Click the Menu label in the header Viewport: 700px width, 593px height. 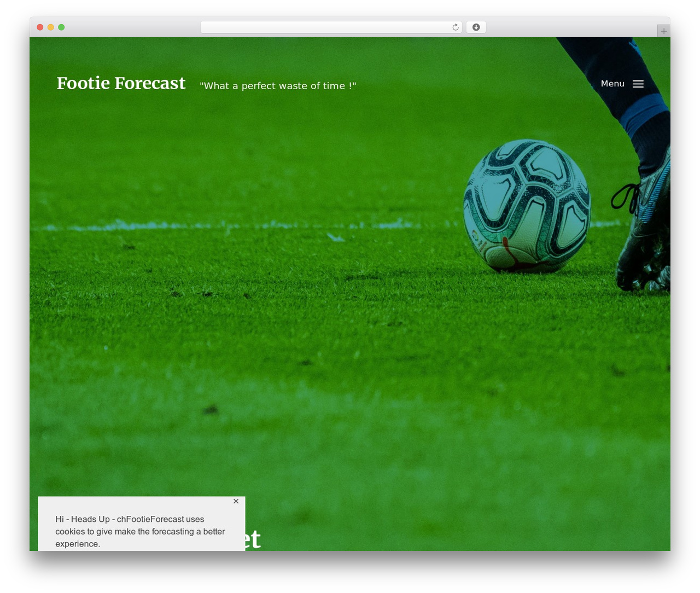[x=612, y=84]
